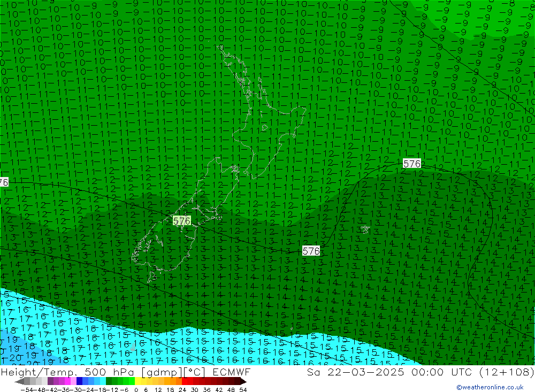Click the -54 value on the legend scale
Screen dimensions: 535x392
click(26, 390)
